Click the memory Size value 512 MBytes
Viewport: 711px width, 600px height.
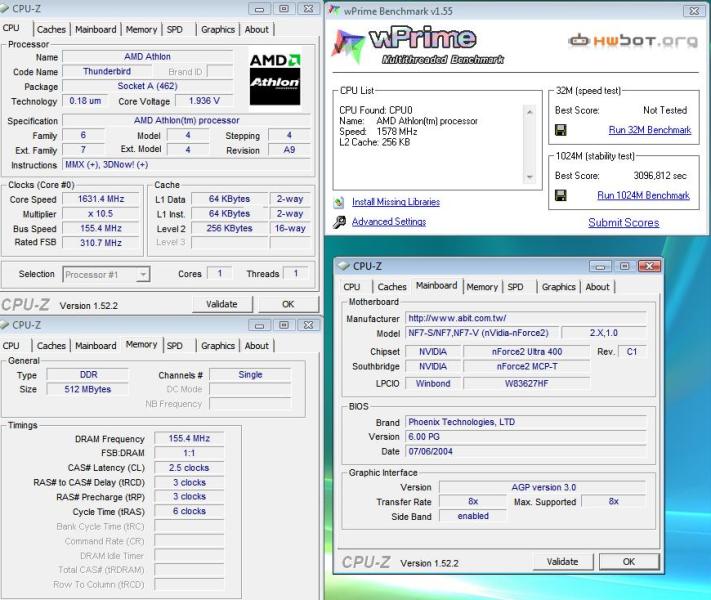click(88, 390)
